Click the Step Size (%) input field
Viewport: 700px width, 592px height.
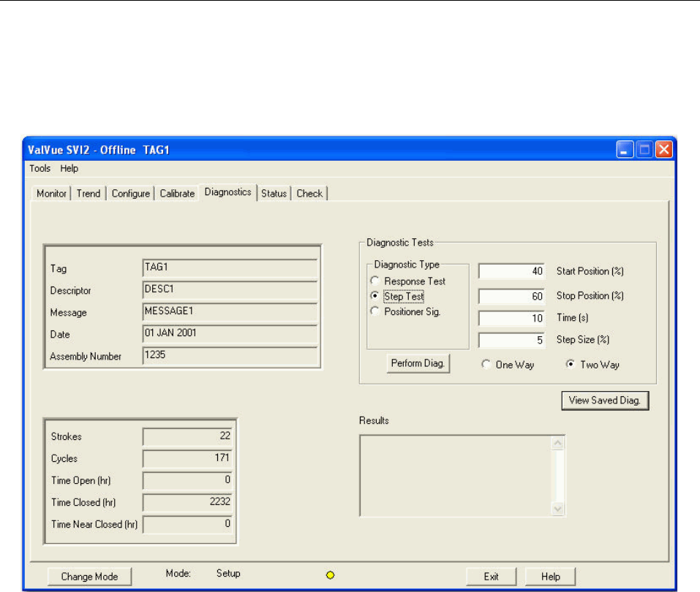tap(511, 340)
